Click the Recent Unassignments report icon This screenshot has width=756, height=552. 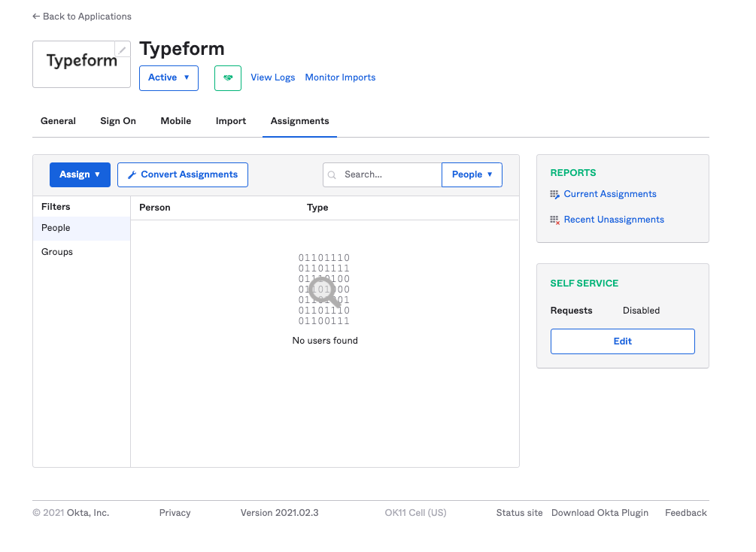pos(554,220)
